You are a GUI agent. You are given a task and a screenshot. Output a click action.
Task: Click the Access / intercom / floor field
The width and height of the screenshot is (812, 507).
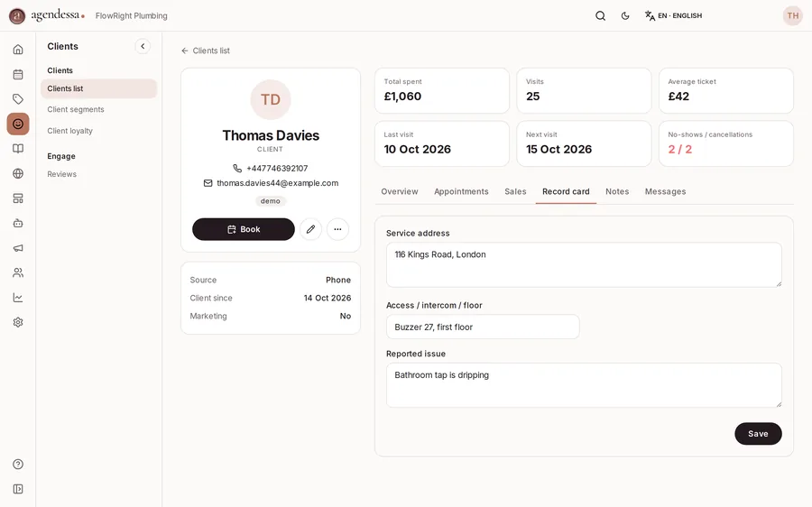pos(483,327)
